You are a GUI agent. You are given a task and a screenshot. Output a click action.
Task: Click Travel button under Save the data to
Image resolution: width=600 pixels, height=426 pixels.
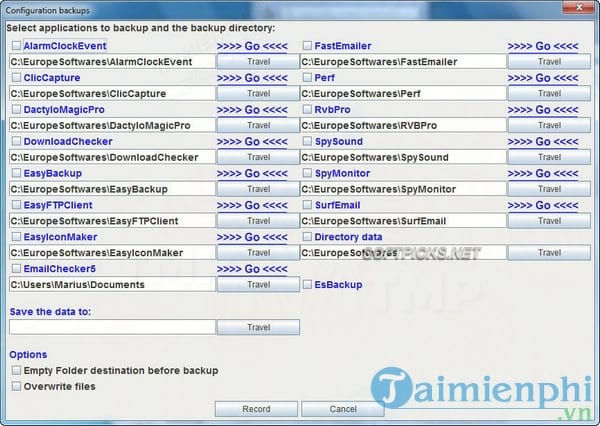[258, 327]
